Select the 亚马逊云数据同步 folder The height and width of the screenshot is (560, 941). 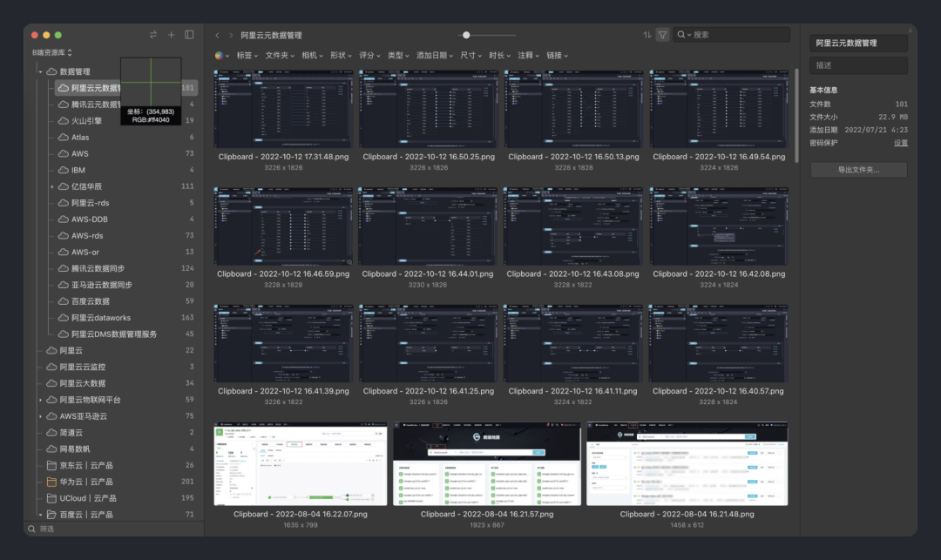tap(125, 285)
